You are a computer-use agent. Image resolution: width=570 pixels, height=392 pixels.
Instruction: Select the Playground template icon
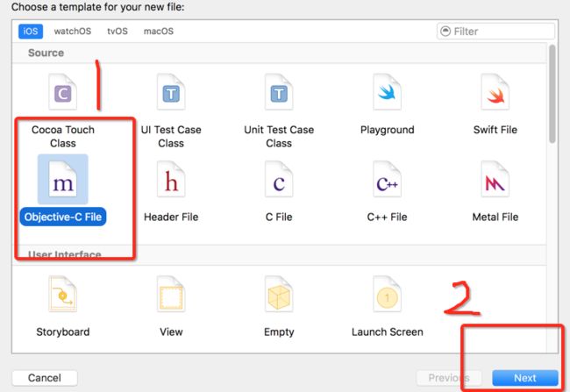(387, 92)
